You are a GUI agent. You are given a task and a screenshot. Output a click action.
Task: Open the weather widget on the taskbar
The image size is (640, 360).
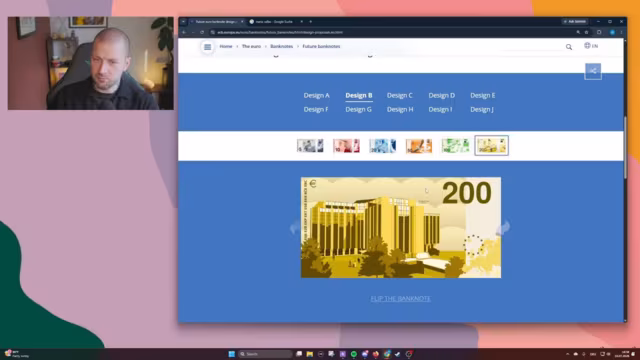point(16,354)
